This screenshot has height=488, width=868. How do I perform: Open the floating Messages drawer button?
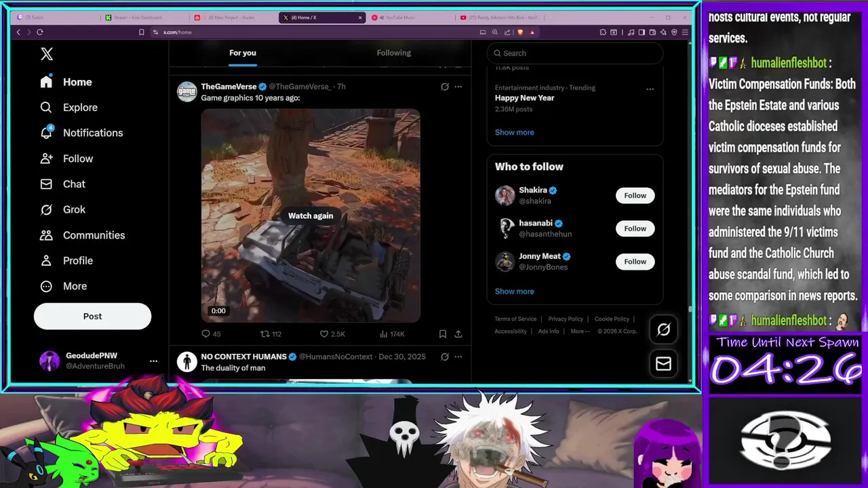tap(663, 364)
